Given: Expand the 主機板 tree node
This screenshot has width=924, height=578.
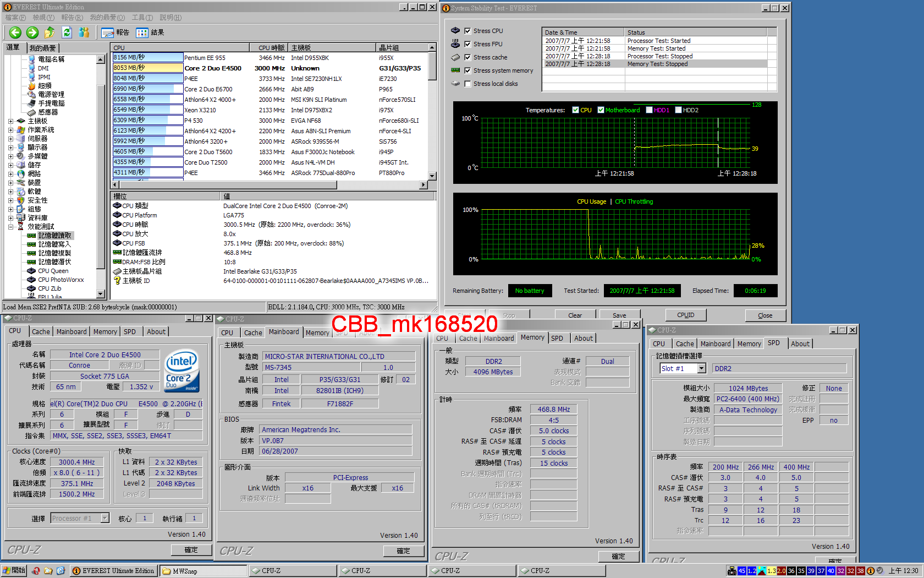Looking at the screenshot, I should [10, 121].
